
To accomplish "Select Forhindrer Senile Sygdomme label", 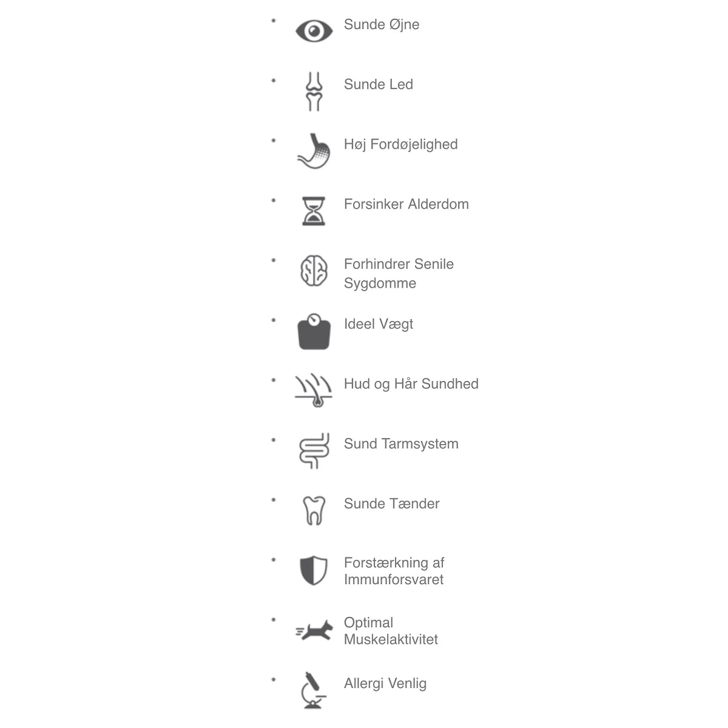I will (399, 274).
